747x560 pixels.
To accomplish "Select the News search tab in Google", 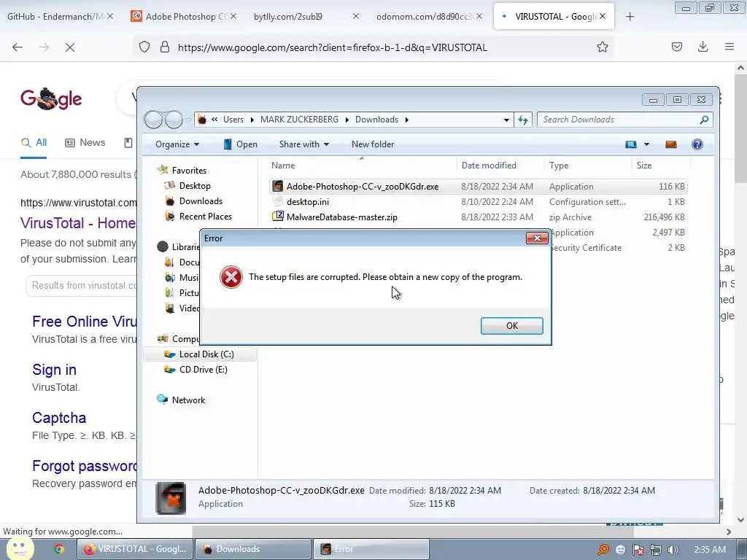I will click(x=85, y=142).
